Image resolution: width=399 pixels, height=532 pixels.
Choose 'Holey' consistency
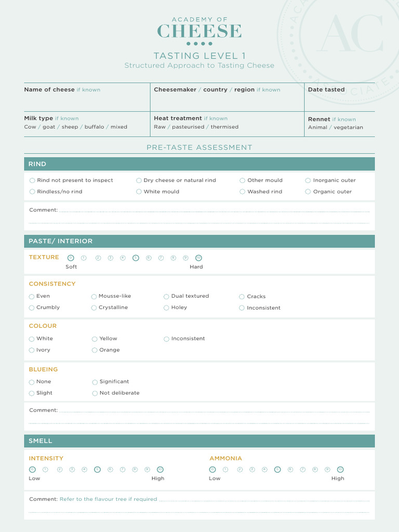coord(166,308)
